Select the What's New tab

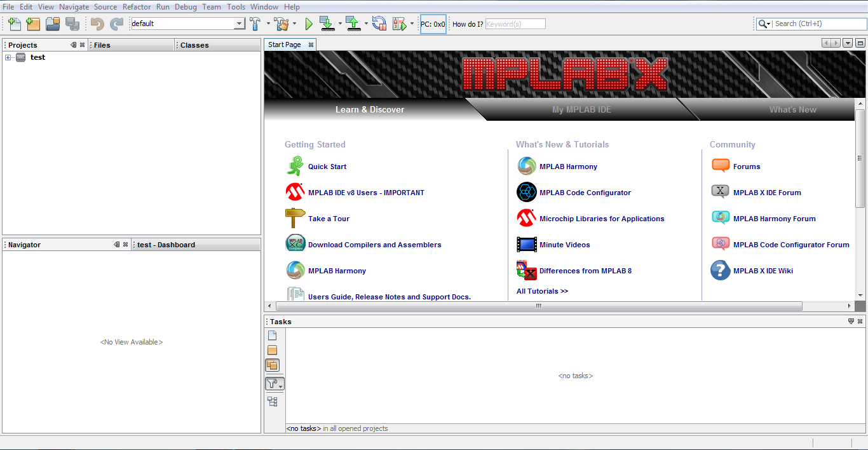(x=792, y=109)
